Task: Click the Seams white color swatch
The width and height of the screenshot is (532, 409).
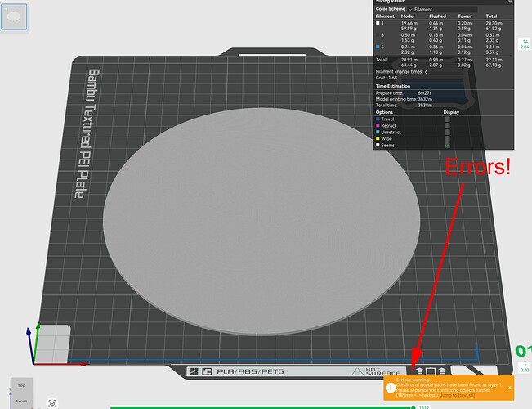Action: coord(378,145)
